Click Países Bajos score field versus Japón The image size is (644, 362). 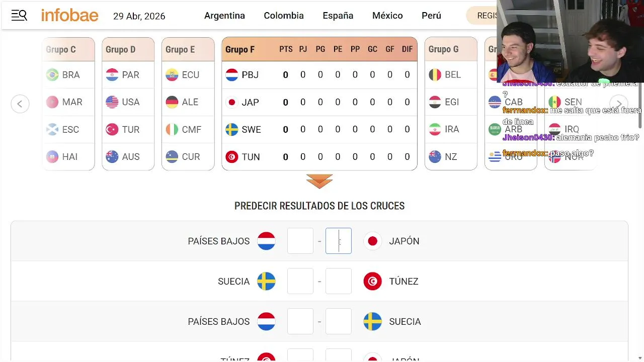(300, 241)
